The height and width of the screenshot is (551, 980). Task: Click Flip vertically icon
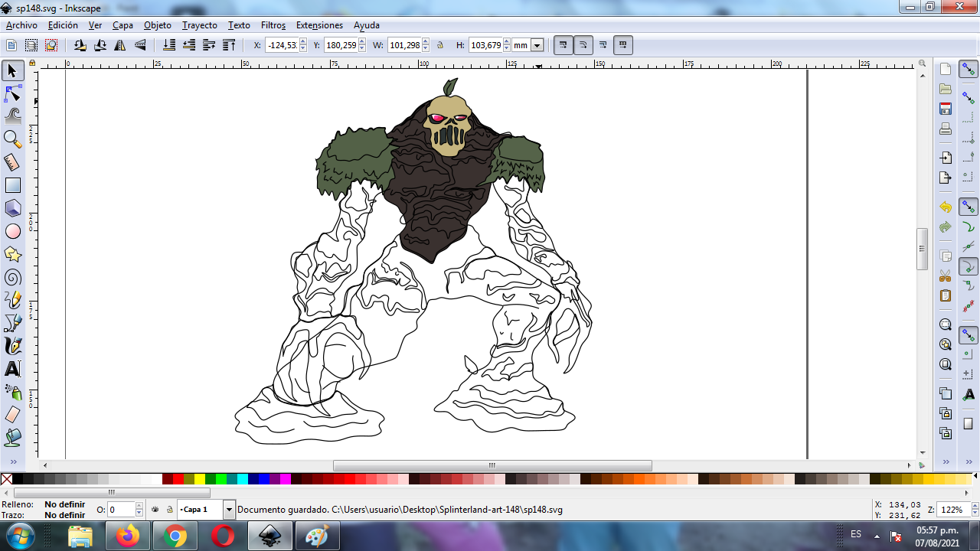pyautogui.click(x=140, y=45)
